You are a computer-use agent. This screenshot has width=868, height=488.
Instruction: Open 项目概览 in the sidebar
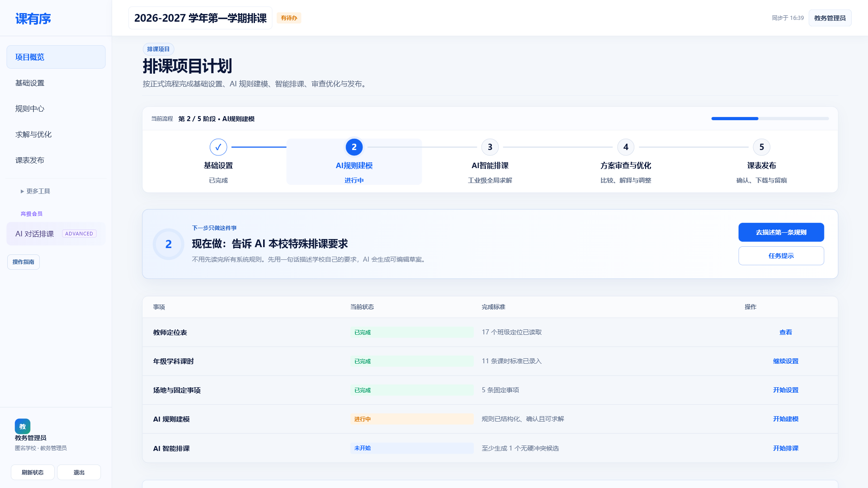(x=56, y=57)
